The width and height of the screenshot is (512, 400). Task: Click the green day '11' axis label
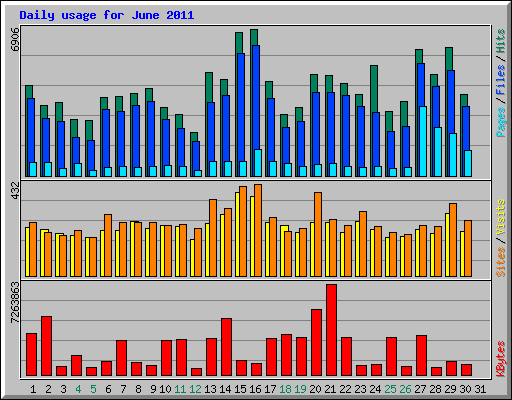(x=180, y=389)
